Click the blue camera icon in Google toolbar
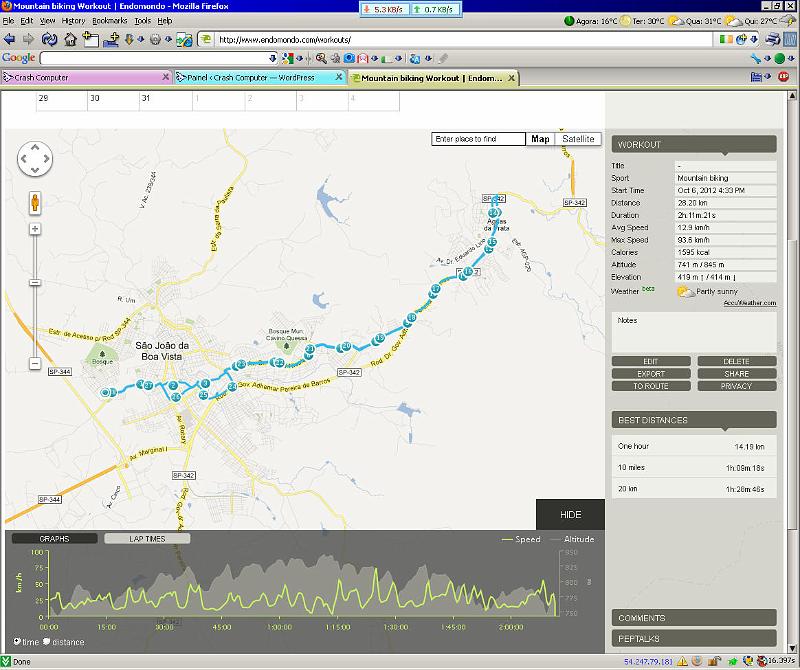The height and width of the screenshot is (670, 800). click(x=349, y=59)
